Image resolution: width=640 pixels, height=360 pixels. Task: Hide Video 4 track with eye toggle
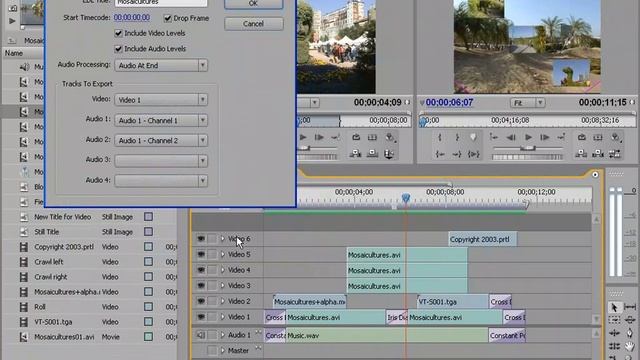coord(201,270)
